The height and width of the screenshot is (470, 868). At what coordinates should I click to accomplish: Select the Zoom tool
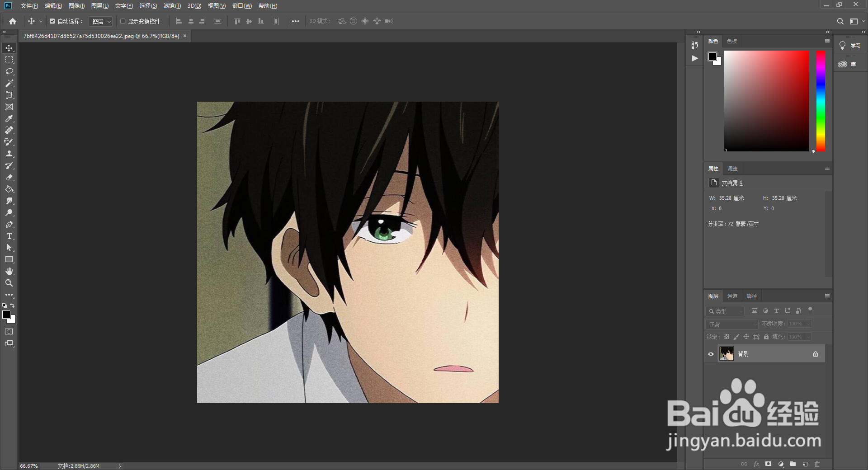click(9, 283)
